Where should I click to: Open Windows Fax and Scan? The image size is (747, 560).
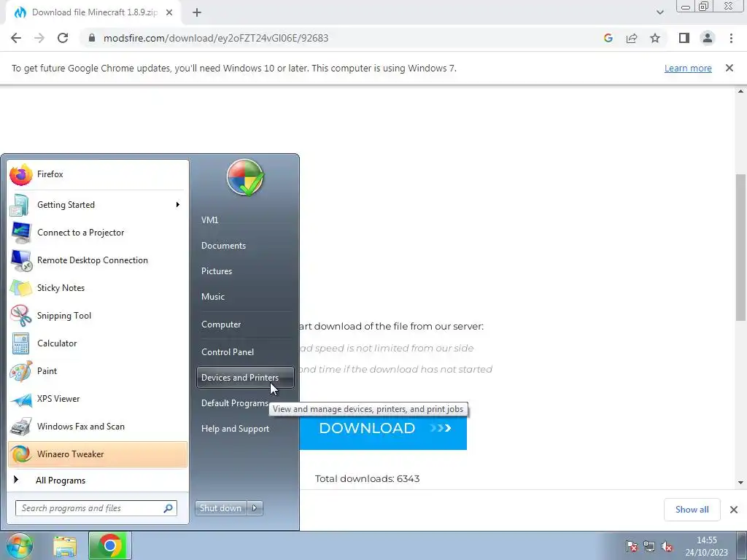pos(98,426)
